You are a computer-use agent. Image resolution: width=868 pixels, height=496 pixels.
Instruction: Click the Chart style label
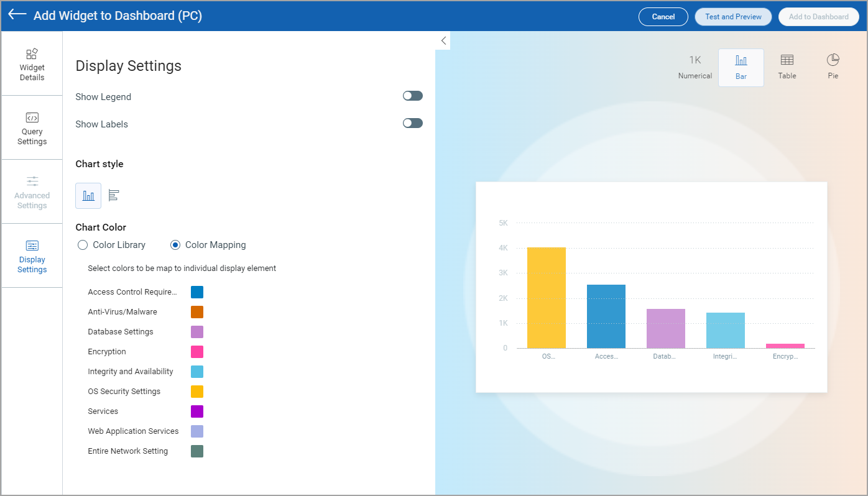(x=99, y=164)
